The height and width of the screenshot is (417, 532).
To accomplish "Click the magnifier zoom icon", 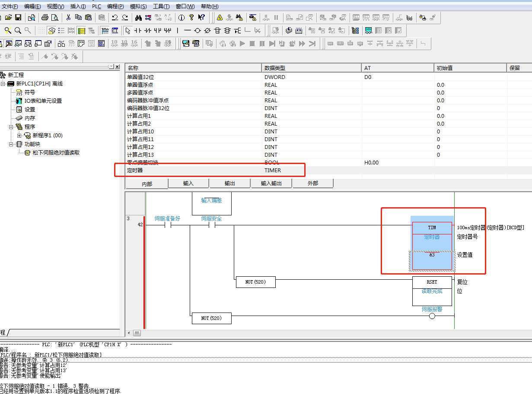I will pos(18,31).
